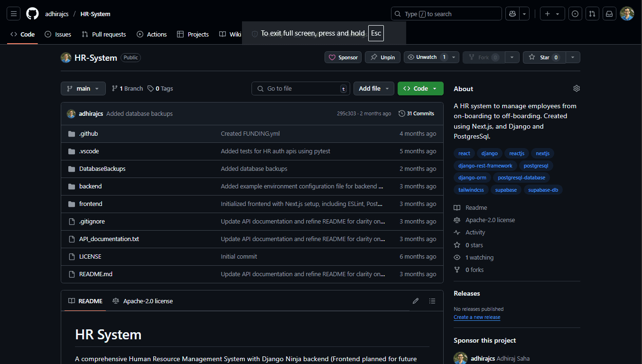
Task: Switch to the Wiki tab
Action: pyautogui.click(x=230, y=34)
